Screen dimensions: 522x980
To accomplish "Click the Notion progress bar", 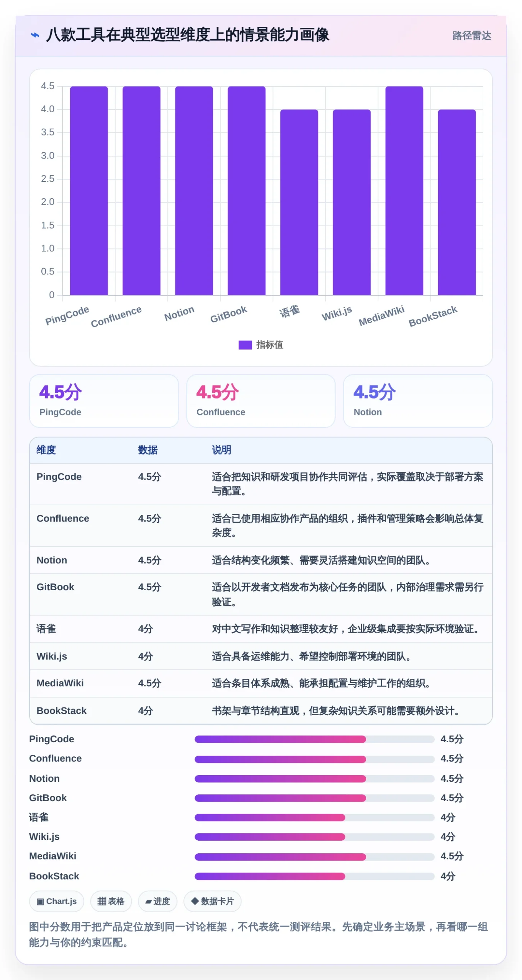I will coord(314,779).
